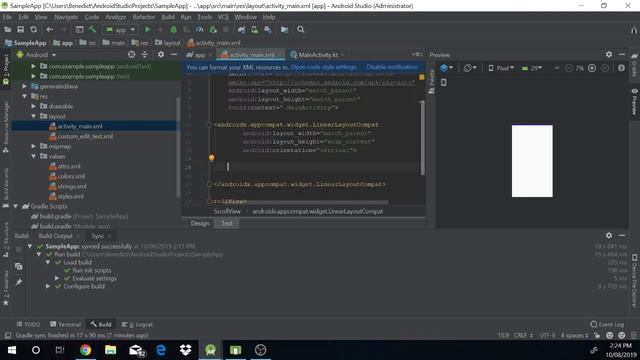Image resolution: width=640 pixels, height=360 pixels.
Task: Click the Save All toolbar icon
Action: pyautogui.click(x=20, y=30)
